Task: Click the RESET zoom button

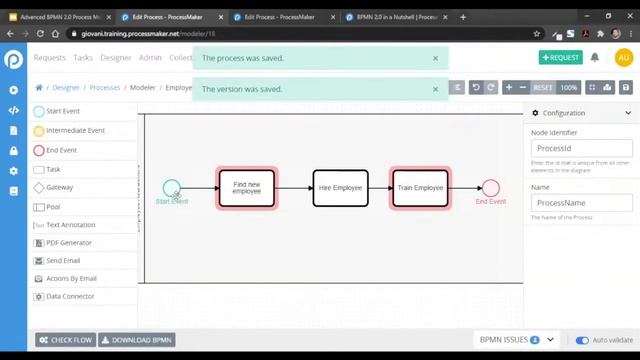Action: pos(542,87)
